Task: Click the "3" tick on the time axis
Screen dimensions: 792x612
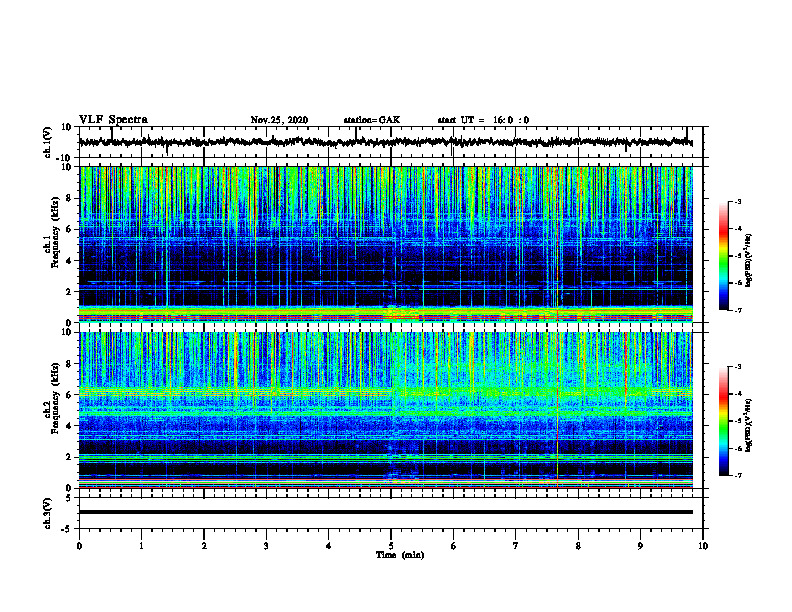Action: point(266,546)
